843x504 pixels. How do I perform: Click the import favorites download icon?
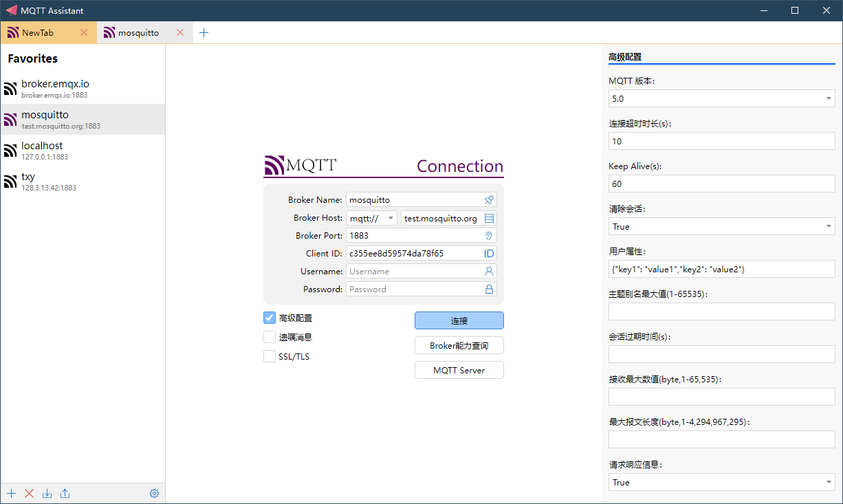click(47, 493)
